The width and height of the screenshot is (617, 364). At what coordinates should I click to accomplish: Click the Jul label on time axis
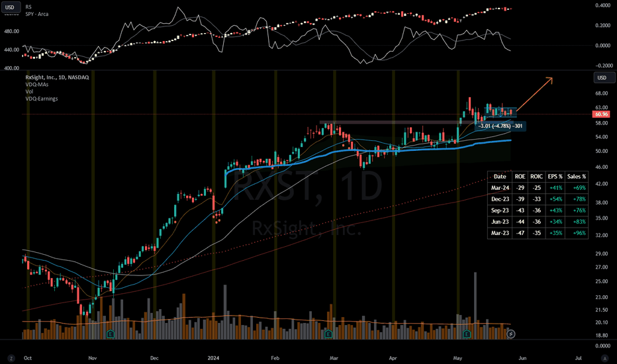coord(579,358)
